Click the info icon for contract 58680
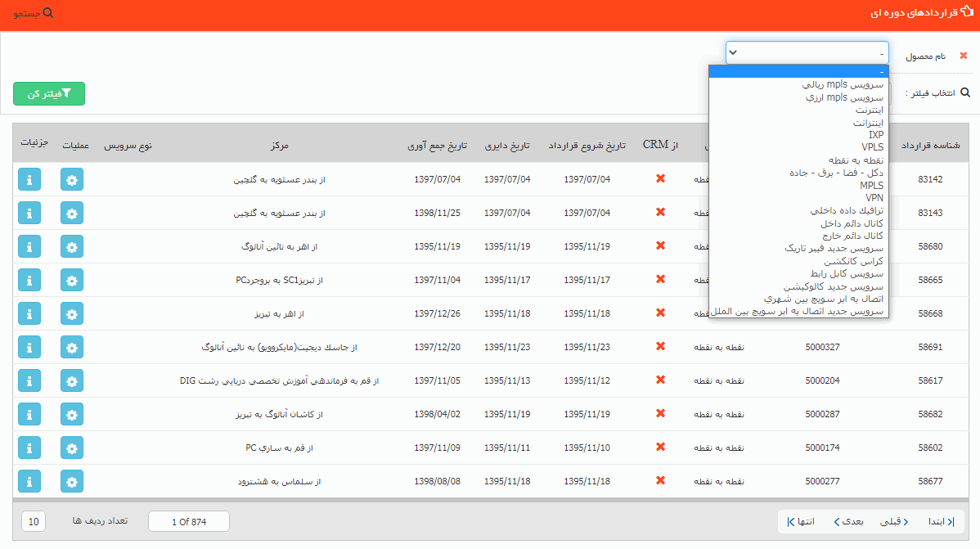Viewport: 980px width, 549px height. (29, 246)
